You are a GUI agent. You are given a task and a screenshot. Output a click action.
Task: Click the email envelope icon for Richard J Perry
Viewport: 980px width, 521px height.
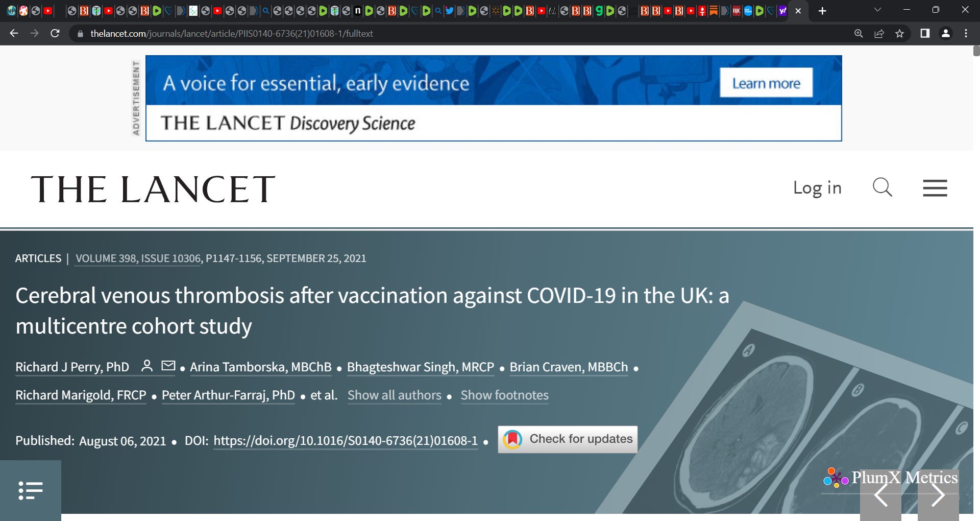[x=168, y=366]
